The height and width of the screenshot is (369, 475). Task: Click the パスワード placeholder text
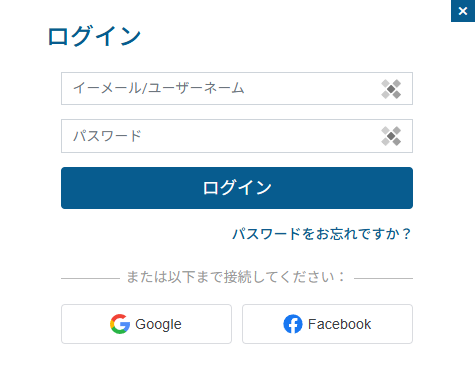tap(107, 136)
